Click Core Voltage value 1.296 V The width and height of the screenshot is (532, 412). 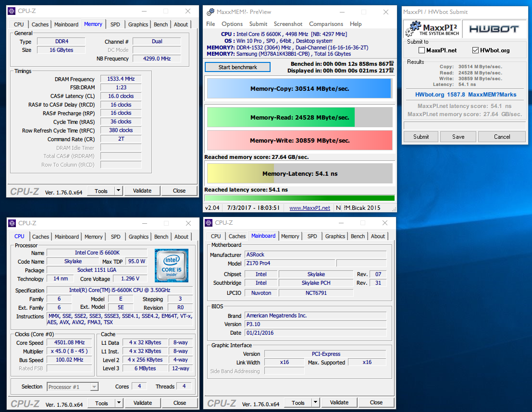coord(130,279)
